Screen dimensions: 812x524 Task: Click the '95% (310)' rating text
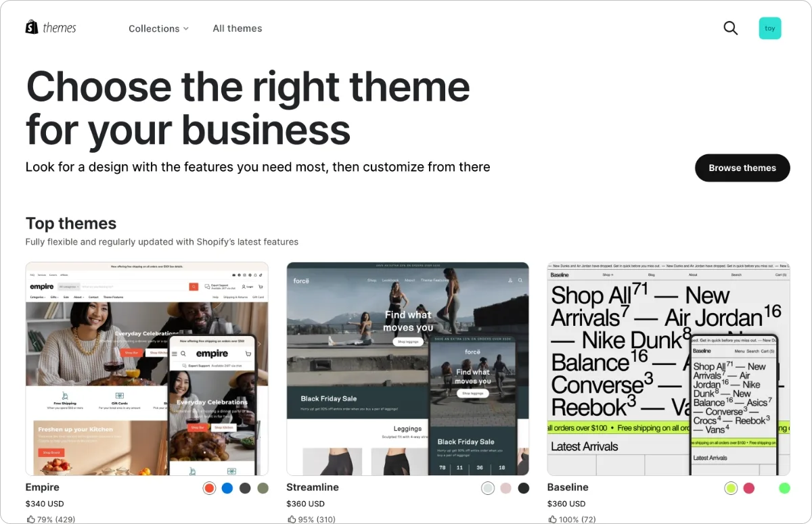[317, 519]
